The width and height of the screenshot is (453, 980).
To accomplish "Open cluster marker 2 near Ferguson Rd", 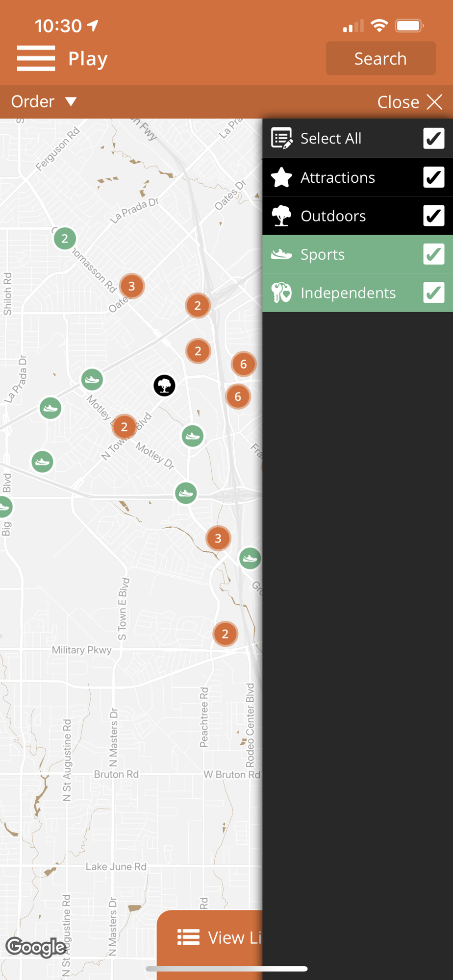I will pos(65,239).
